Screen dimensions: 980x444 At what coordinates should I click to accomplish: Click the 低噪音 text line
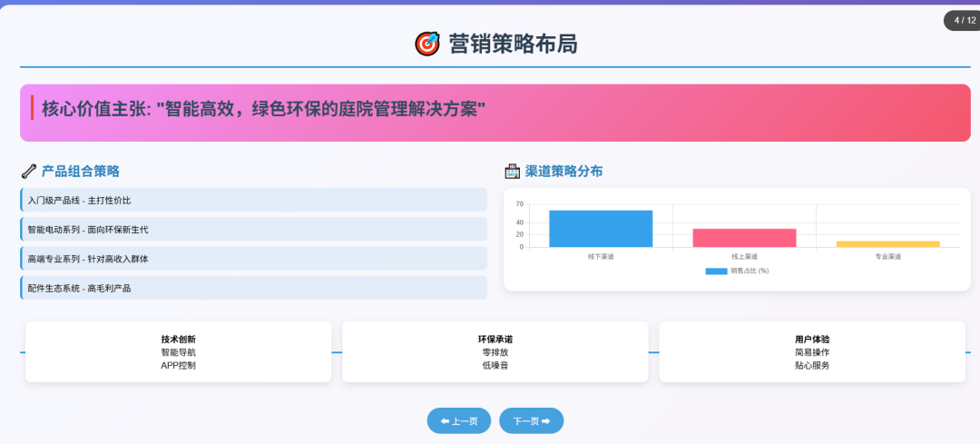pos(495,365)
